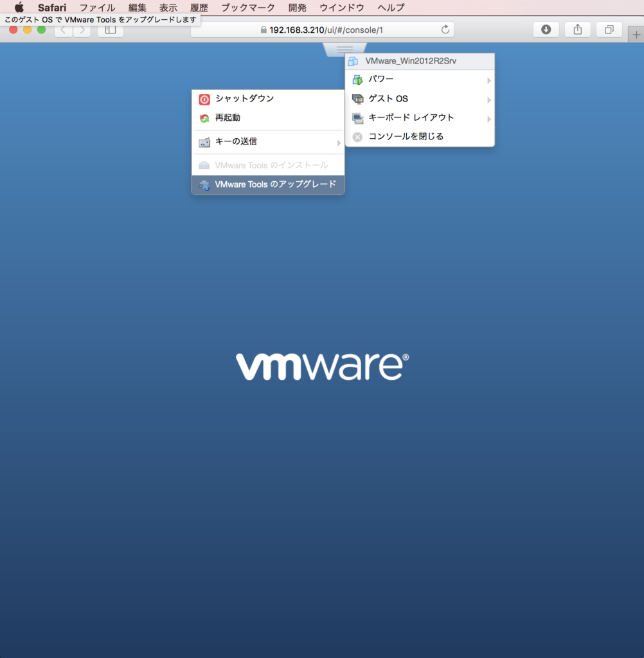Click the Safari downloads icon
This screenshot has height=658, width=644.
click(x=546, y=30)
